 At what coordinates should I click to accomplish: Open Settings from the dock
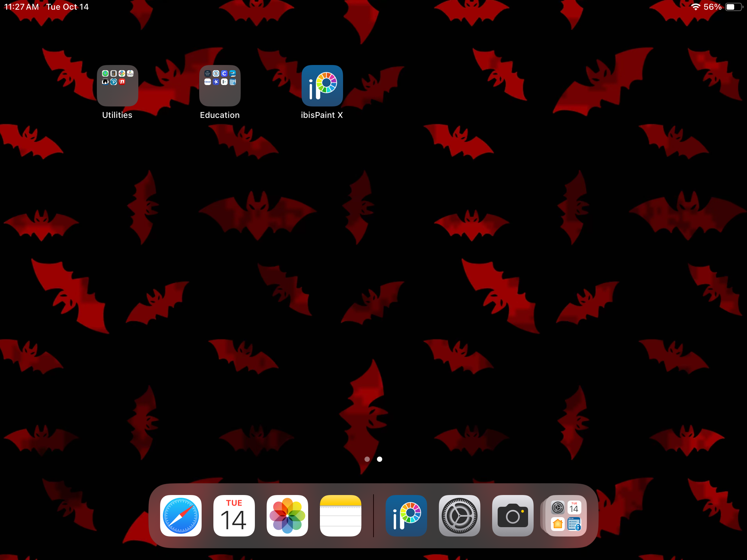tap(460, 515)
